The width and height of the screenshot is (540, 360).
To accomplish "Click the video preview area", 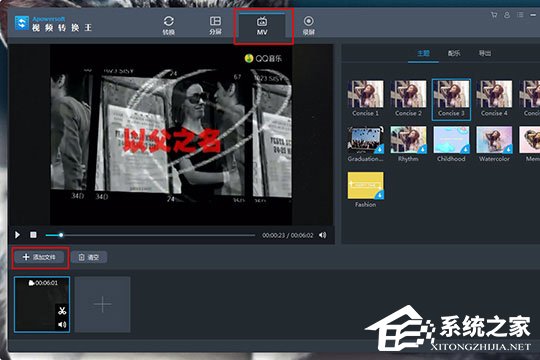I will (x=171, y=135).
